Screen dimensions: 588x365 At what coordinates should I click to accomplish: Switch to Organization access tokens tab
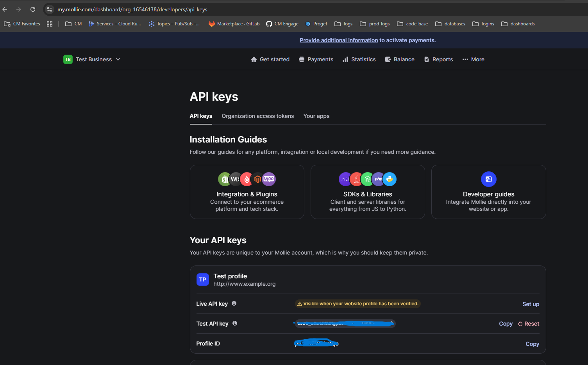pos(258,116)
